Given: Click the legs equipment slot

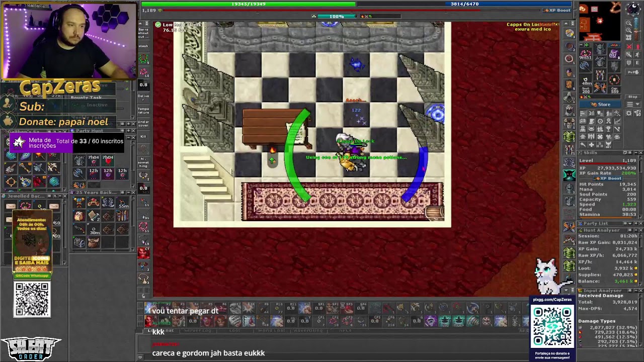Looking at the screenshot, I should click(x=600, y=76).
